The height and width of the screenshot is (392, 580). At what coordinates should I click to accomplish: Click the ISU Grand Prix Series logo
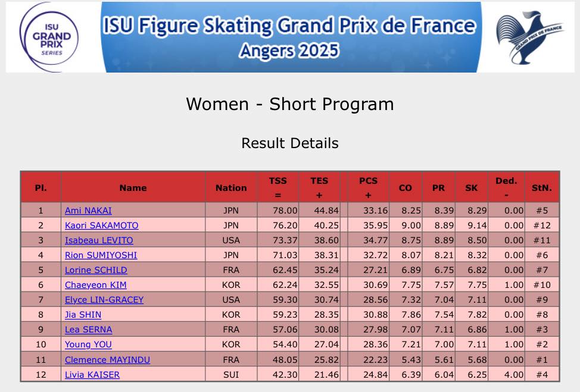point(52,37)
